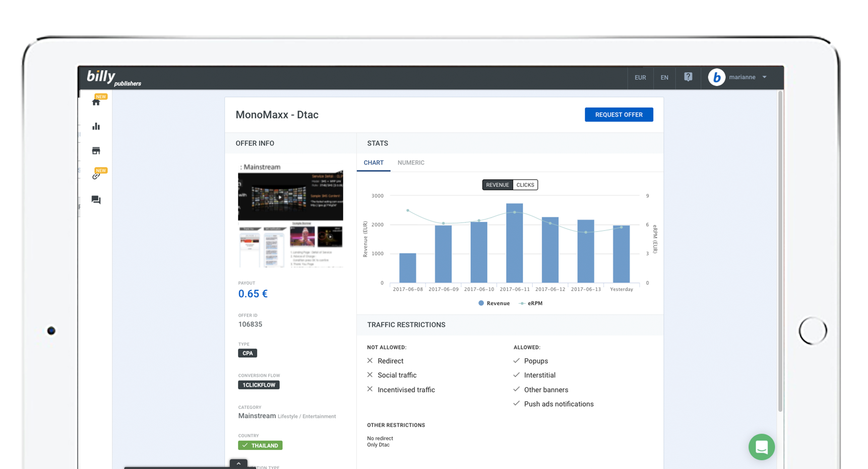Click the 2017-06-13 revenue bar

(x=586, y=251)
